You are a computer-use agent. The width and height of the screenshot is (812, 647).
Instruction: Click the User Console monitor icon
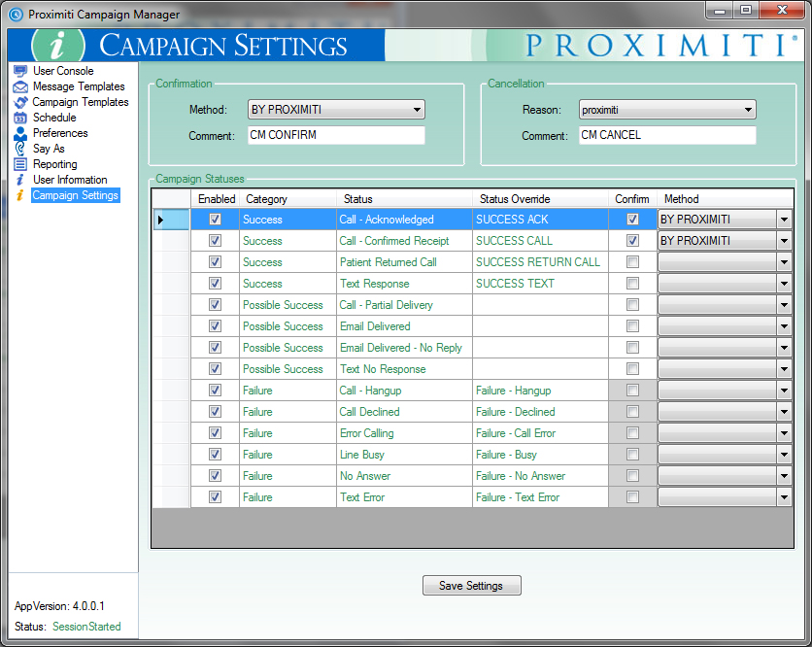point(20,71)
